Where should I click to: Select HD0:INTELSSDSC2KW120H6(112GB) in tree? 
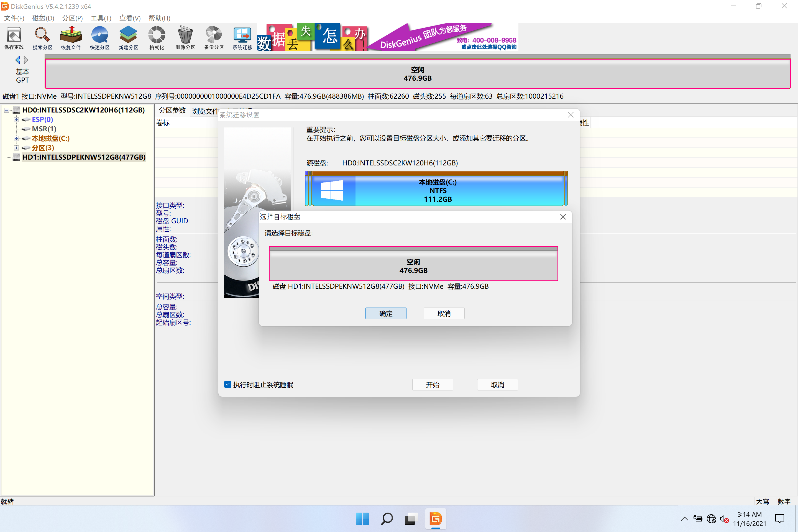pyautogui.click(x=83, y=110)
